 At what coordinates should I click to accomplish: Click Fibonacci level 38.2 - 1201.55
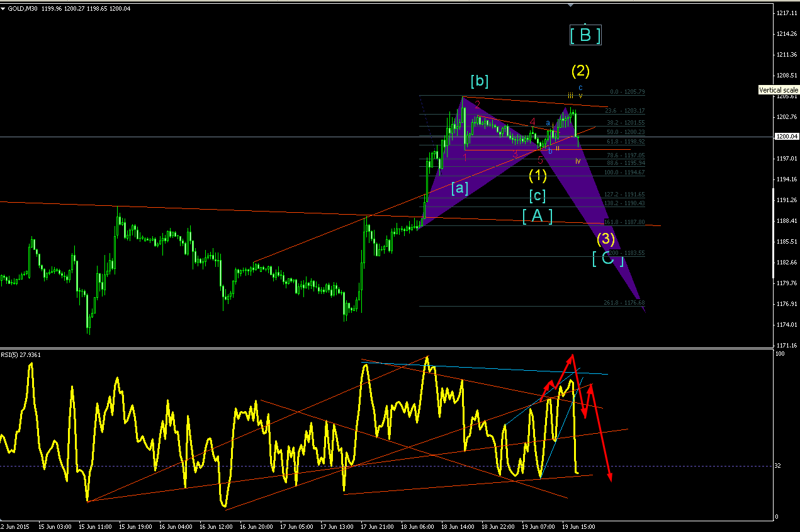click(624, 123)
